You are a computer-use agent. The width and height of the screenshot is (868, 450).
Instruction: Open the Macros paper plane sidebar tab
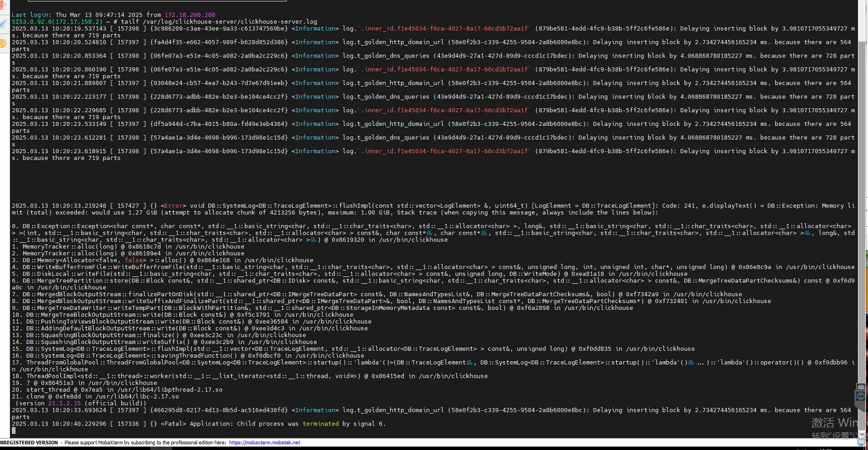pyautogui.click(x=3, y=24)
